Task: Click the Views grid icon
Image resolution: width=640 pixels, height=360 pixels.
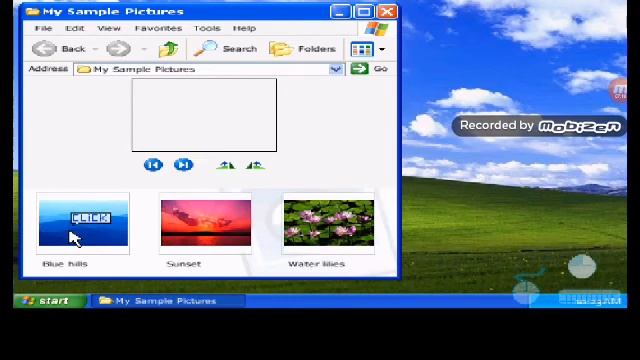Action: pyautogui.click(x=362, y=49)
